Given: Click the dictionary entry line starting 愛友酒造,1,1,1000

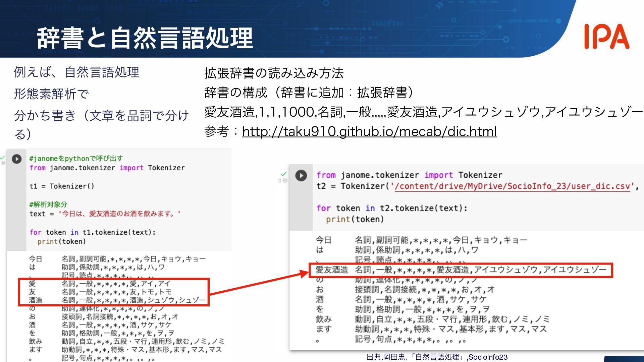Looking at the screenshot, I should [x=423, y=112].
